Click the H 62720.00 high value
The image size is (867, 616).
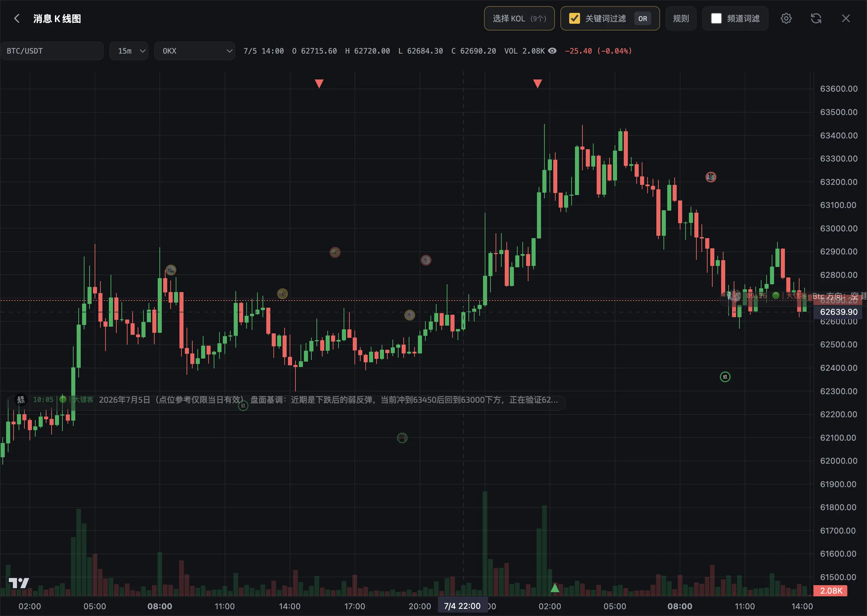(x=367, y=51)
